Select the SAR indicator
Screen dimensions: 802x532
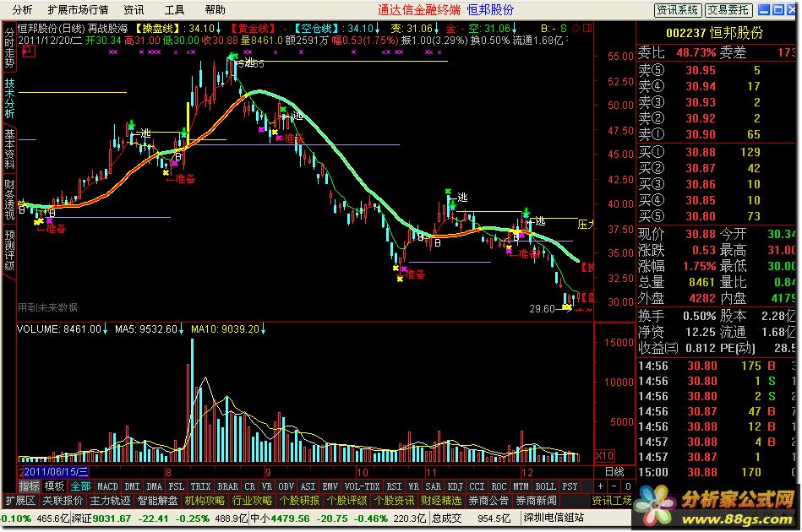[434, 486]
